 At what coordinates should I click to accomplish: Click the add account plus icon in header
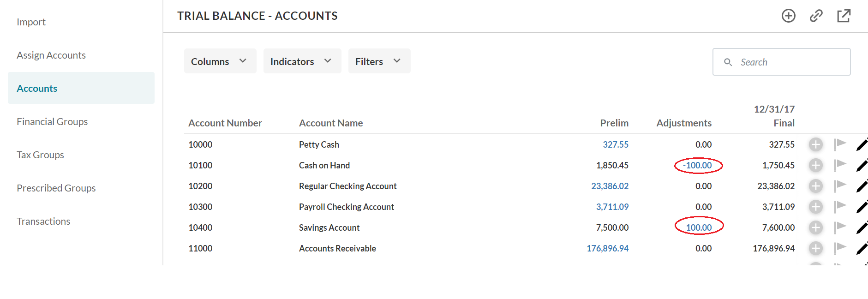click(789, 15)
